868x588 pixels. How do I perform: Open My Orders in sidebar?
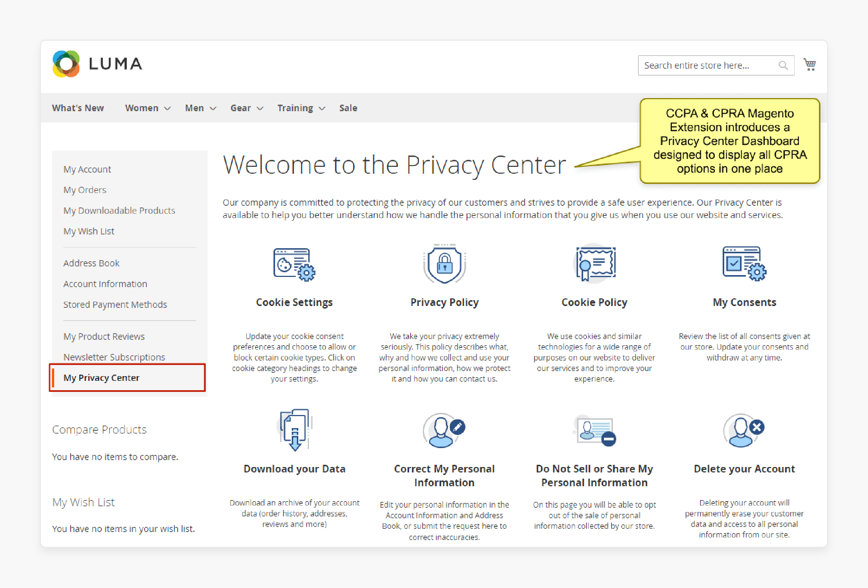pos(85,190)
